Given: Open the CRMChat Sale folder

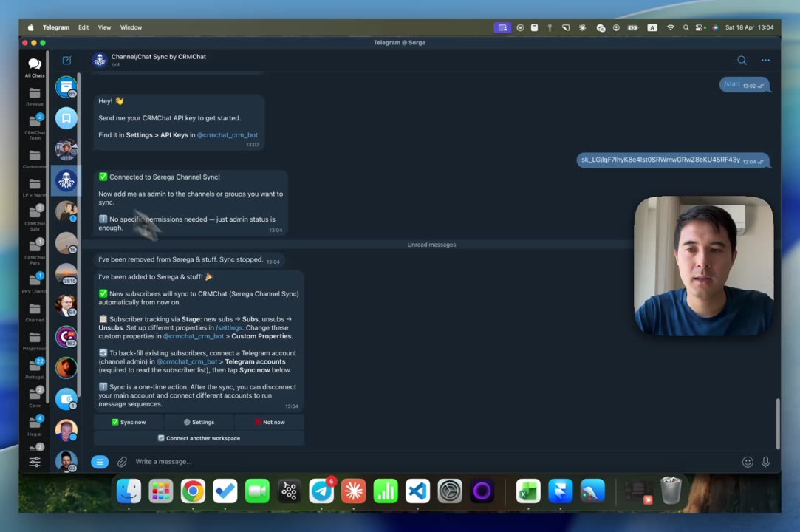Looking at the screenshot, I should point(35,217).
